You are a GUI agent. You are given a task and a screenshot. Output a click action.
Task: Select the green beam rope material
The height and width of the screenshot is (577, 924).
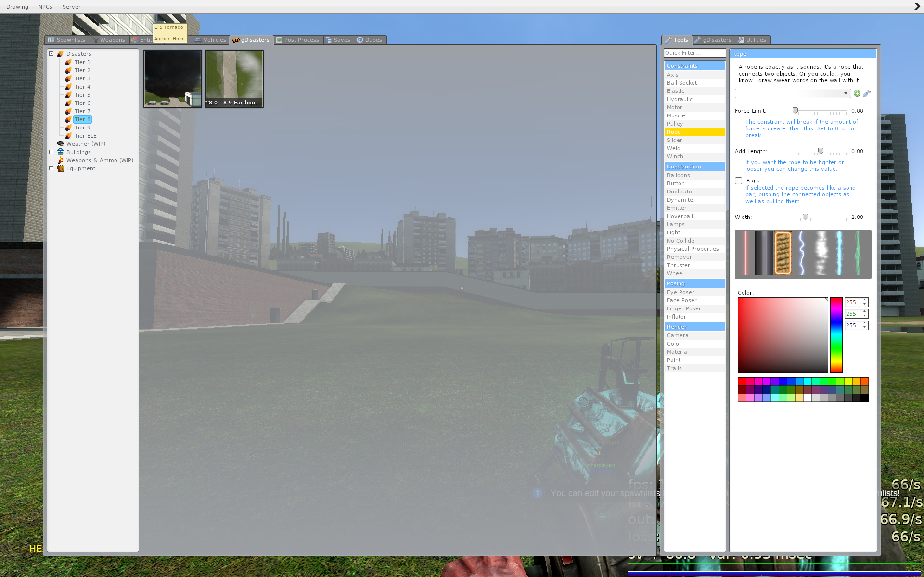coord(858,253)
